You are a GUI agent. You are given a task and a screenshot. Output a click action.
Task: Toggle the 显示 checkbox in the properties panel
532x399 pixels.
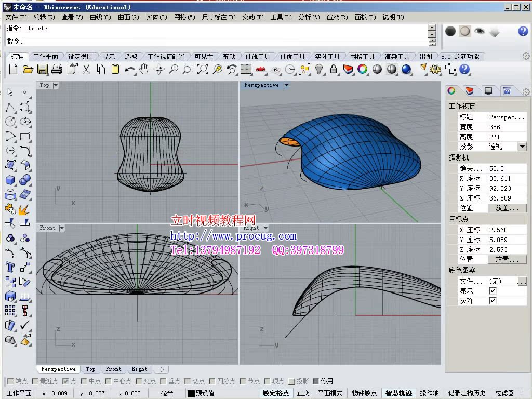(x=493, y=291)
